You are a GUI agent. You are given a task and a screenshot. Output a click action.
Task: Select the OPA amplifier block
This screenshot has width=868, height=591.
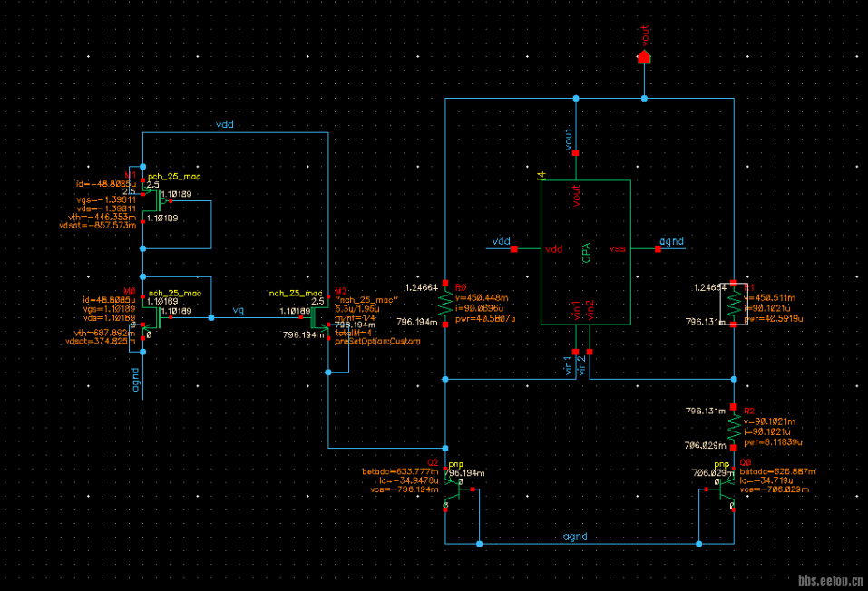coord(585,251)
